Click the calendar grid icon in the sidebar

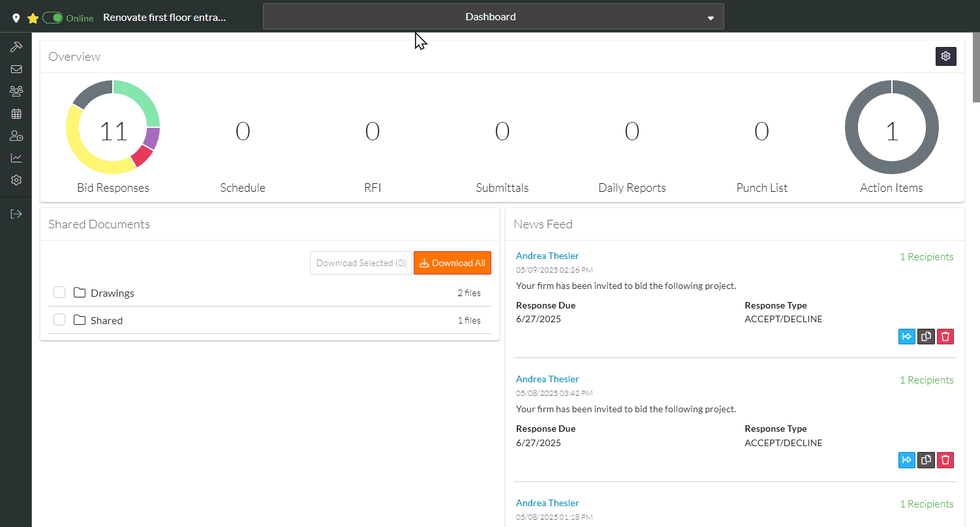point(16,113)
